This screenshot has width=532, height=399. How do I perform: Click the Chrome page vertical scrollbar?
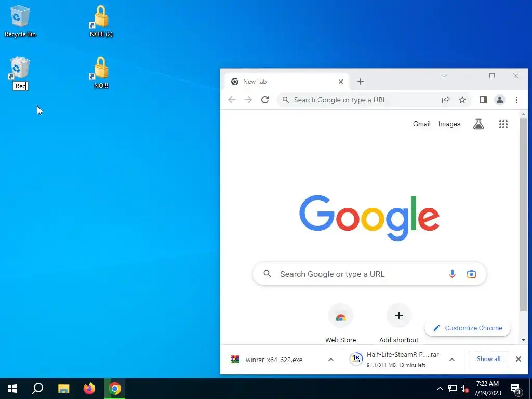(x=523, y=214)
